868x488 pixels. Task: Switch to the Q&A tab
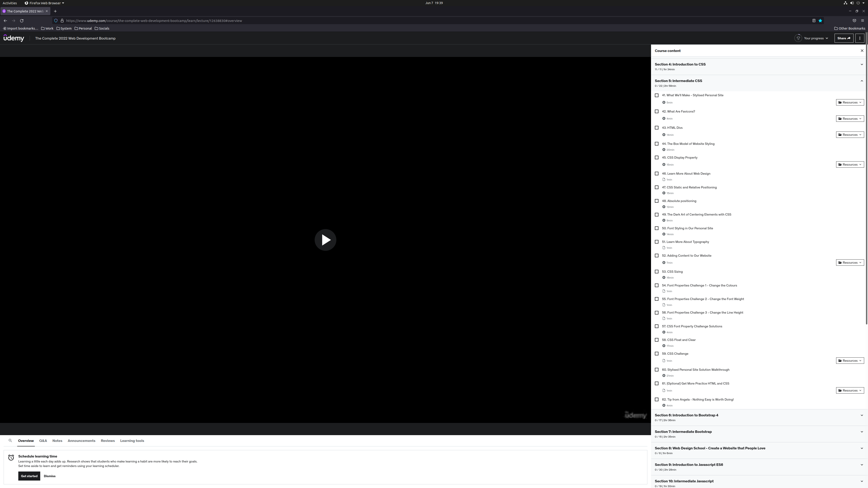pyautogui.click(x=43, y=441)
